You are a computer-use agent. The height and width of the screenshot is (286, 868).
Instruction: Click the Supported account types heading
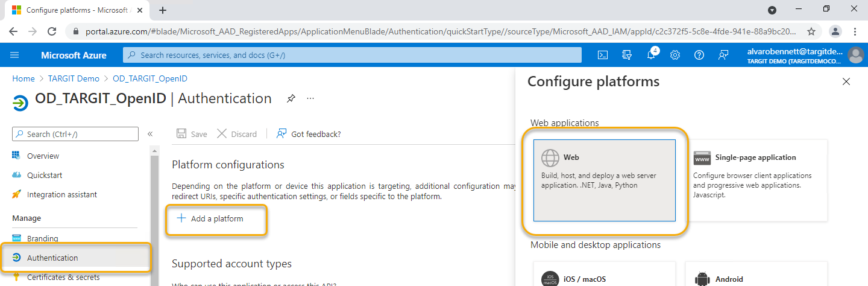pyautogui.click(x=231, y=264)
